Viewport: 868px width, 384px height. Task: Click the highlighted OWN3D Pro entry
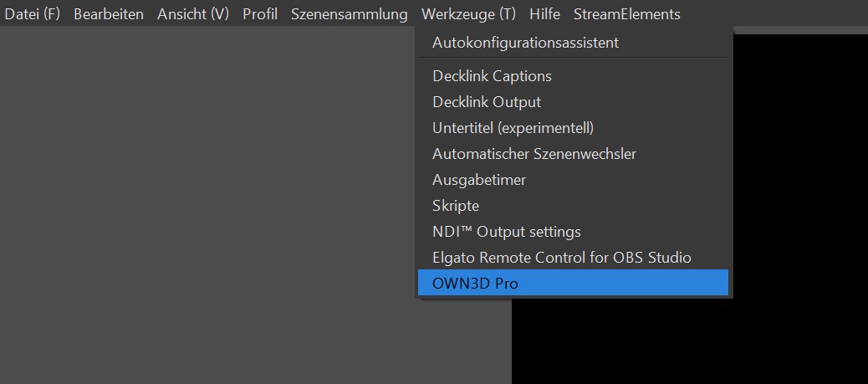click(x=475, y=284)
